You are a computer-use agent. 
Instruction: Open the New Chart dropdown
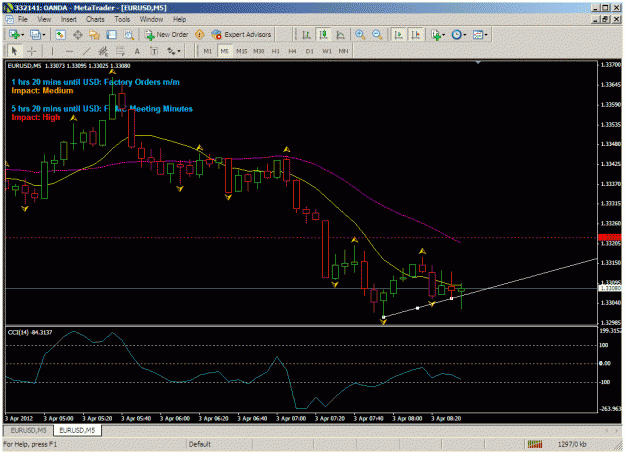tap(16, 35)
